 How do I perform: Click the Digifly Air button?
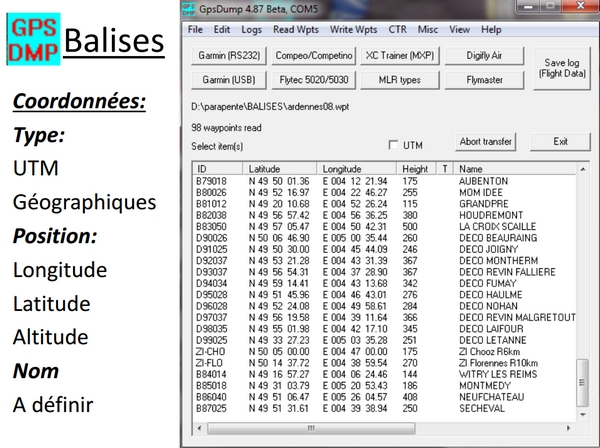(485, 55)
